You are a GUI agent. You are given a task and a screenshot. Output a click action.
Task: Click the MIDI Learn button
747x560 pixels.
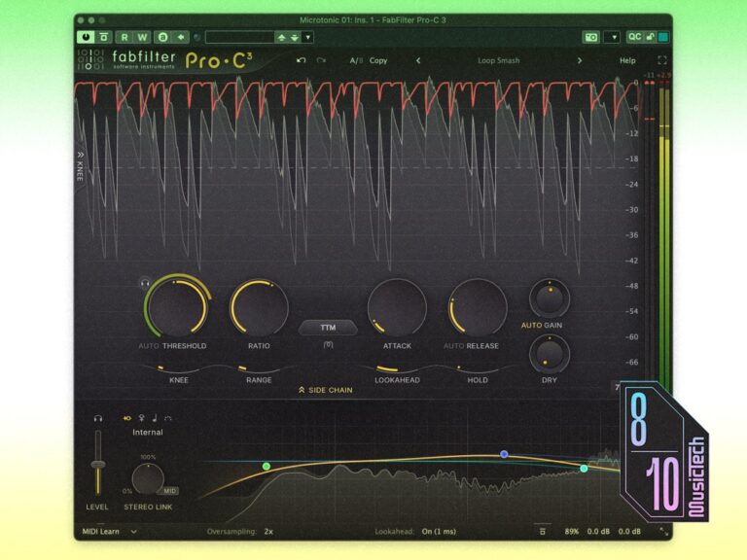100,532
